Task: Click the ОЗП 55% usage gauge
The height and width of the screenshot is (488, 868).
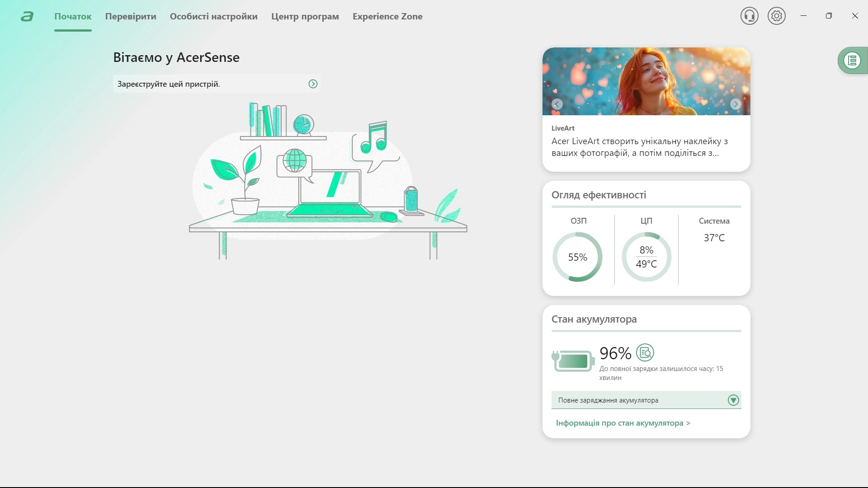Action: [577, 257]
